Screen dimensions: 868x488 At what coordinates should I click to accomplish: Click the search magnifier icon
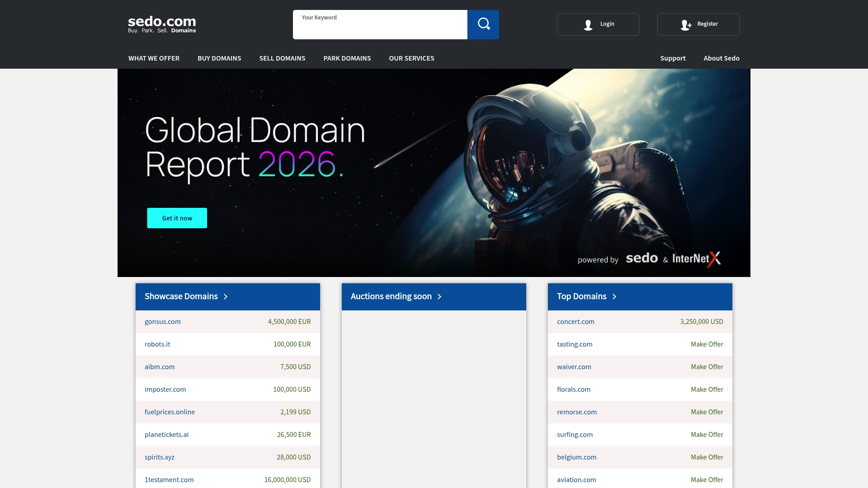[483, 24]
